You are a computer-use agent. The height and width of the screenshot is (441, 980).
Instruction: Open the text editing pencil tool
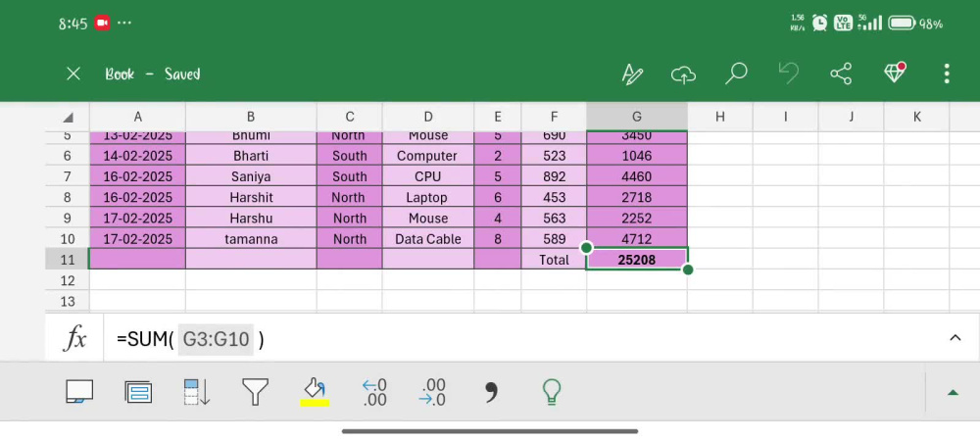(632, 73)
